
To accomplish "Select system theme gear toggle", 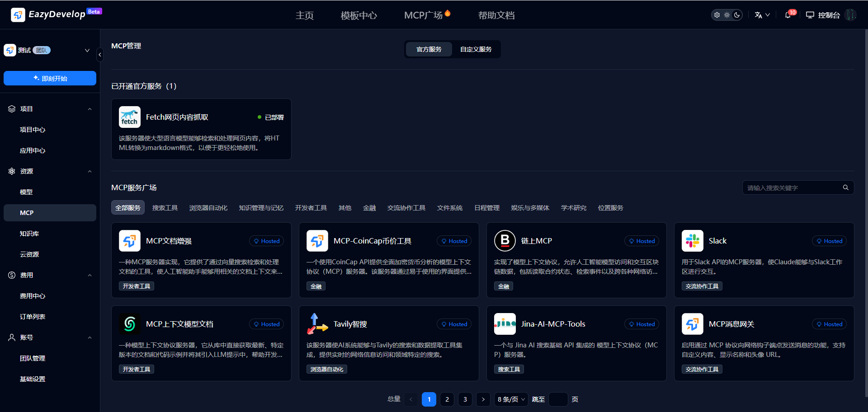I will point(717,15).
